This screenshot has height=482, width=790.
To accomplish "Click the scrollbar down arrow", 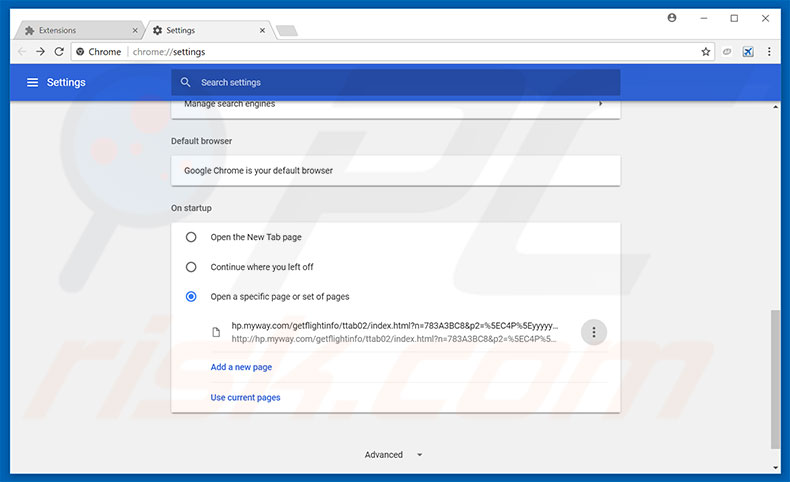I will (x=775, y=467).
